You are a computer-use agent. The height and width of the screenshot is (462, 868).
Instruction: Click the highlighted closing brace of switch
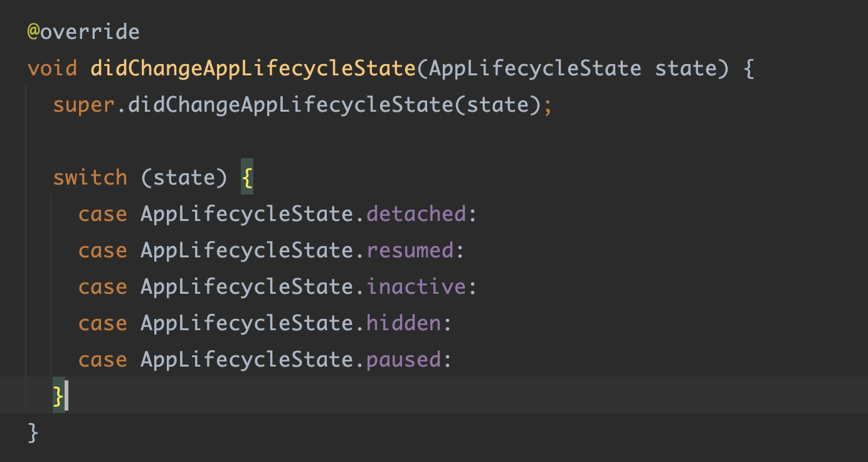tap(58, 396)
